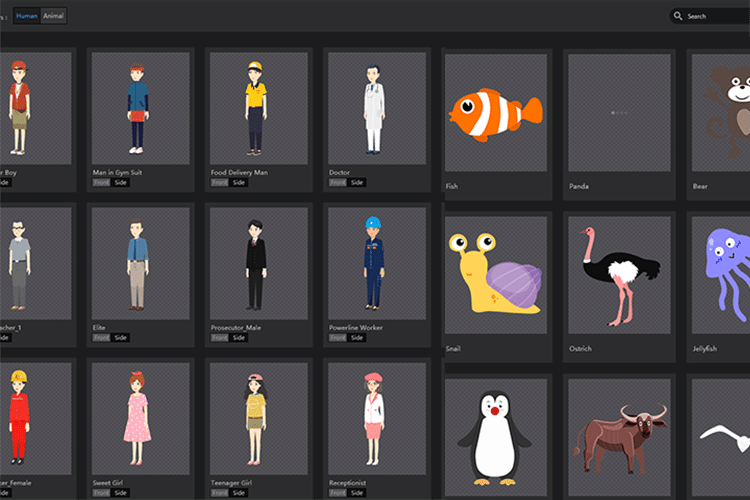750x500 pixels.
Task: Toggle Front view for Man in Gym Suit
Action: coord(101,183)
